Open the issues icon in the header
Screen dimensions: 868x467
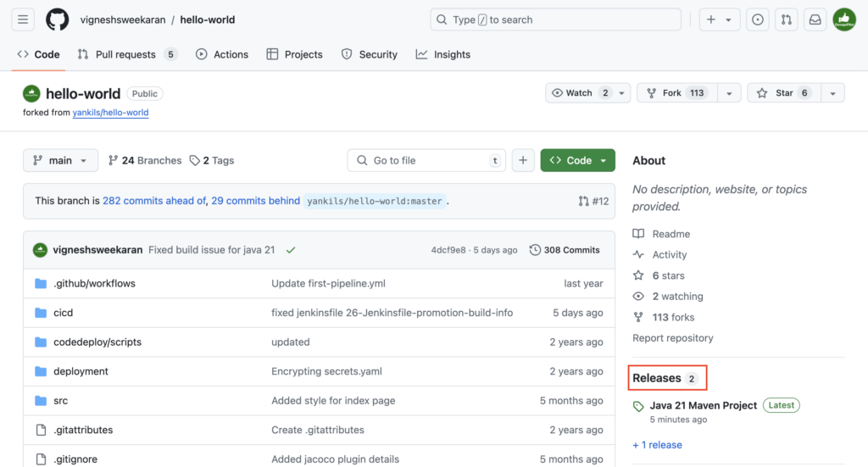[757, 20]
